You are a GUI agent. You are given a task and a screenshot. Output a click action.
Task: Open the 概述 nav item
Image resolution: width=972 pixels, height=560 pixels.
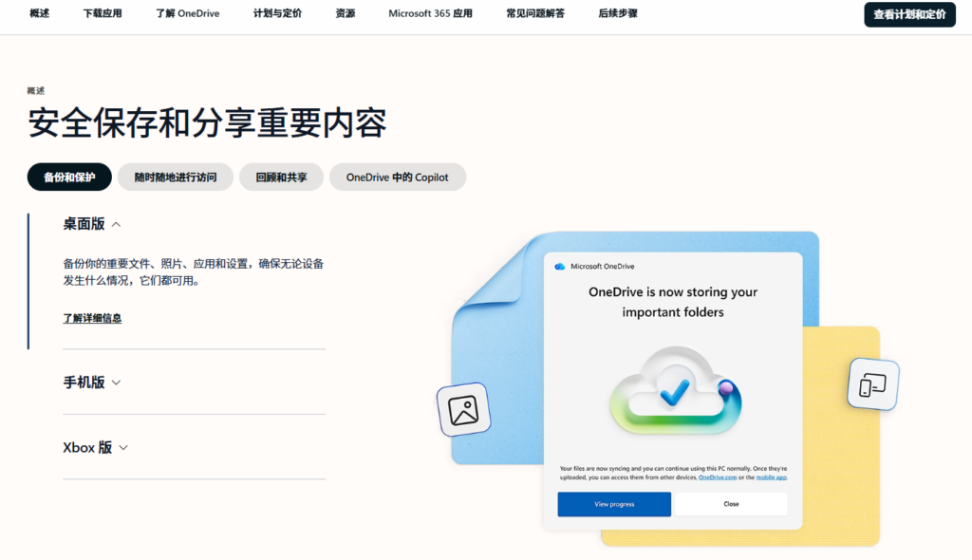(39, 13)
